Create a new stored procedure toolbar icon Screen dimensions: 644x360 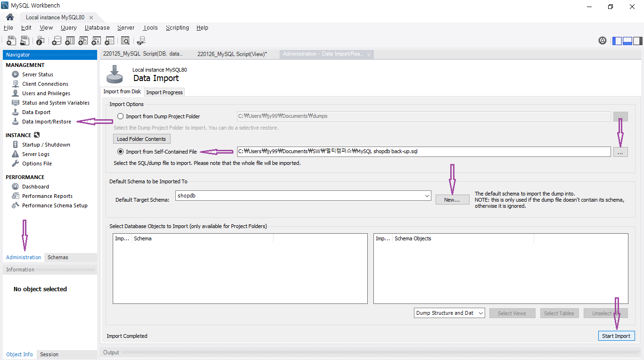(x=96, y=41)
